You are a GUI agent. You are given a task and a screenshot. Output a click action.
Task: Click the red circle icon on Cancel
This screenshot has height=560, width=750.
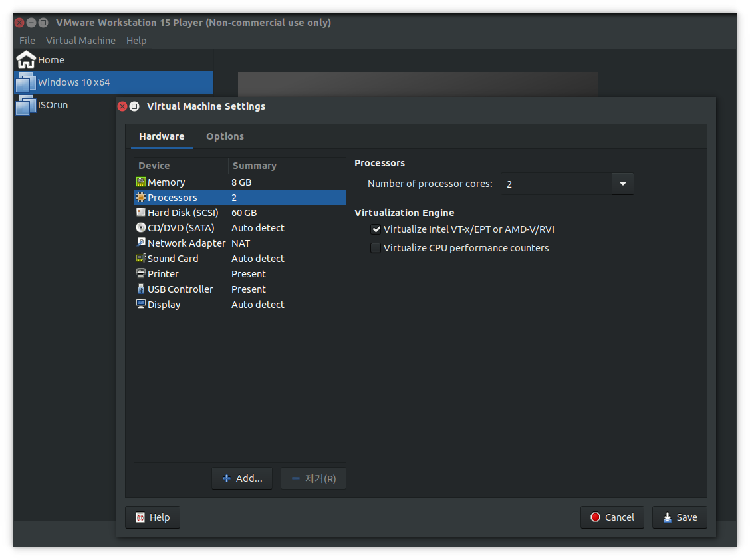click(595, 517)
